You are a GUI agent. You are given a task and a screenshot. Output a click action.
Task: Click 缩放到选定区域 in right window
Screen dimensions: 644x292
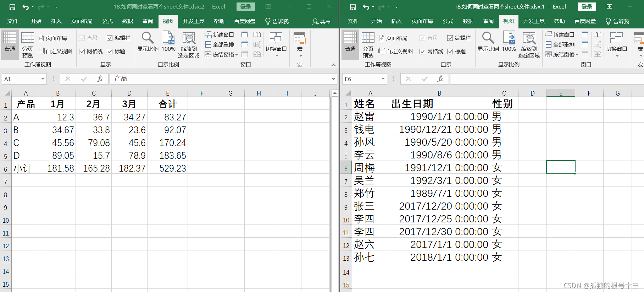point(529,45)
